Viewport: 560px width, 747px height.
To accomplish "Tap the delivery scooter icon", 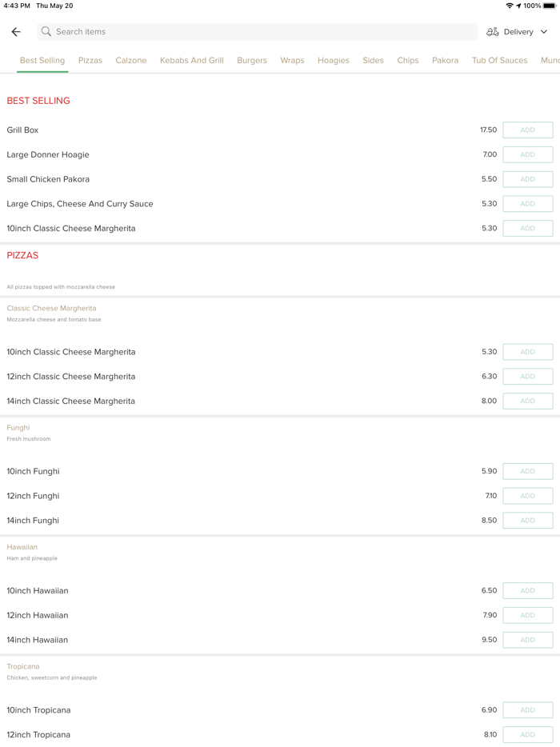I will [x=493, y=32].
